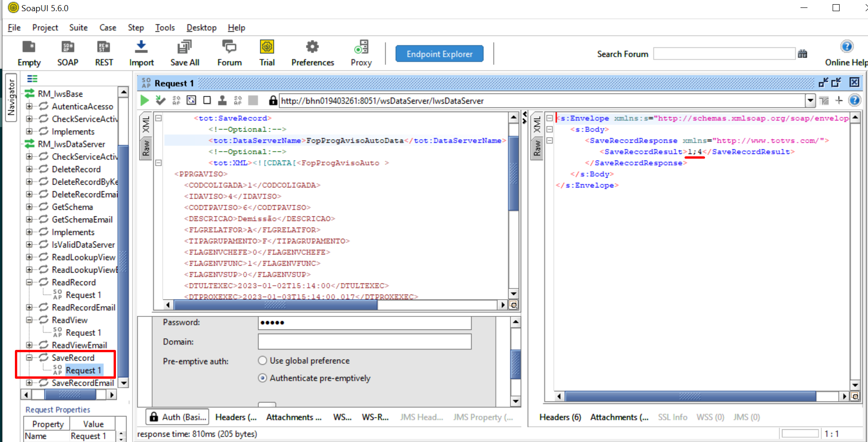Open the Desktop menu
Viewport: 868px width, 442px height.
pyautogui.click(x=201, y=27)
